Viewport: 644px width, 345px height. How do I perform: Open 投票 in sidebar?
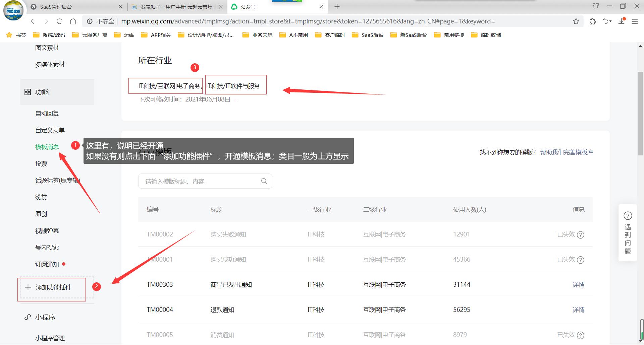click(x=41, y=164)
